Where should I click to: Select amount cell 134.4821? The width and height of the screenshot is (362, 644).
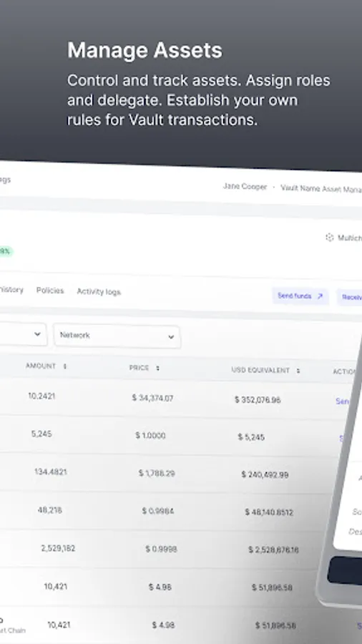(51, 472)
